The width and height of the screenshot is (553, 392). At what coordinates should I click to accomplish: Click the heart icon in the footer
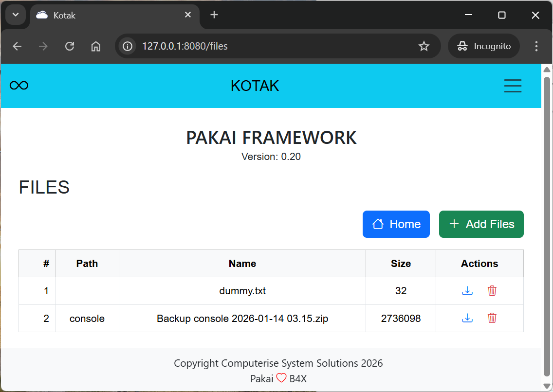pos(281,378)
